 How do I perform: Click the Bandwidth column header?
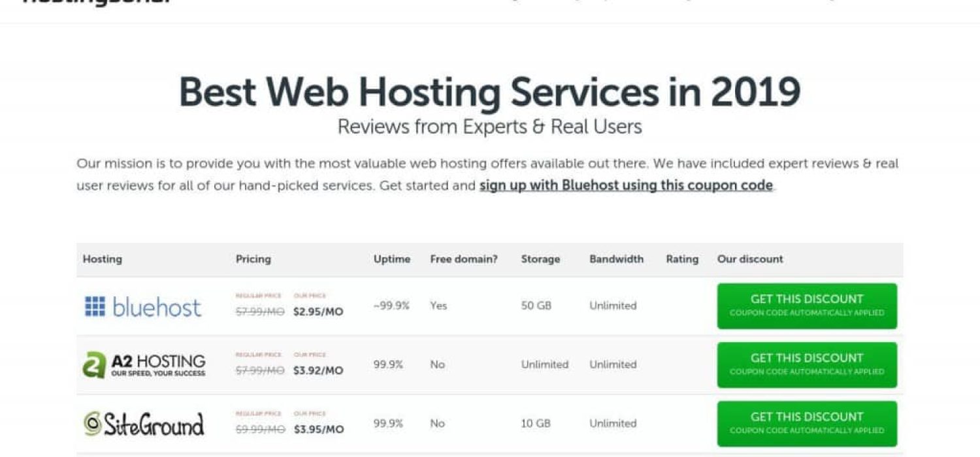[616, 259]
